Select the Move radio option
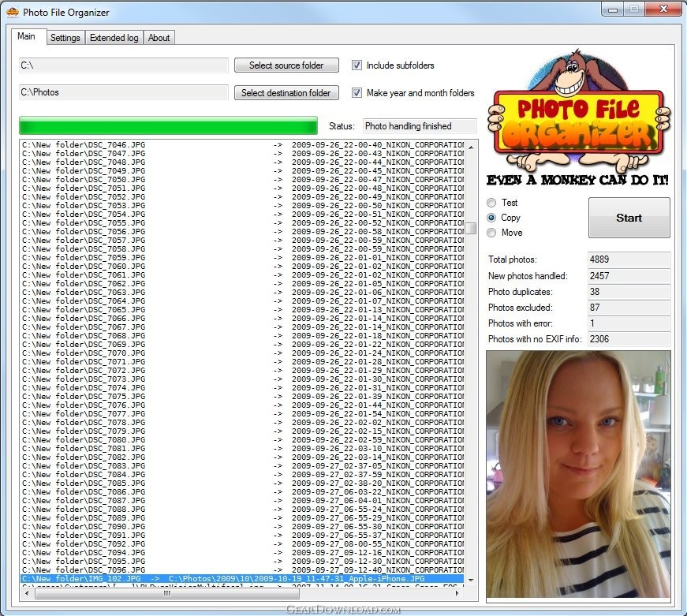Screen dimensions: 687x616 pos(491,233)
